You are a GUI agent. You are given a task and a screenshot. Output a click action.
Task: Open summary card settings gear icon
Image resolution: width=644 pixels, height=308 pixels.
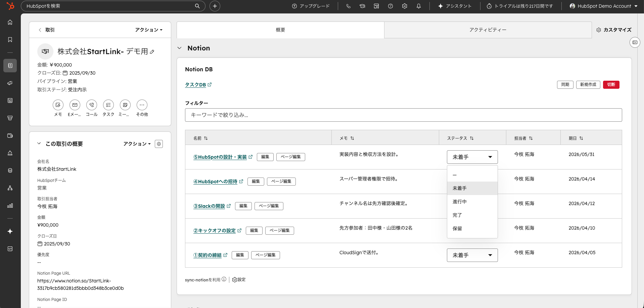coord(159,144)
